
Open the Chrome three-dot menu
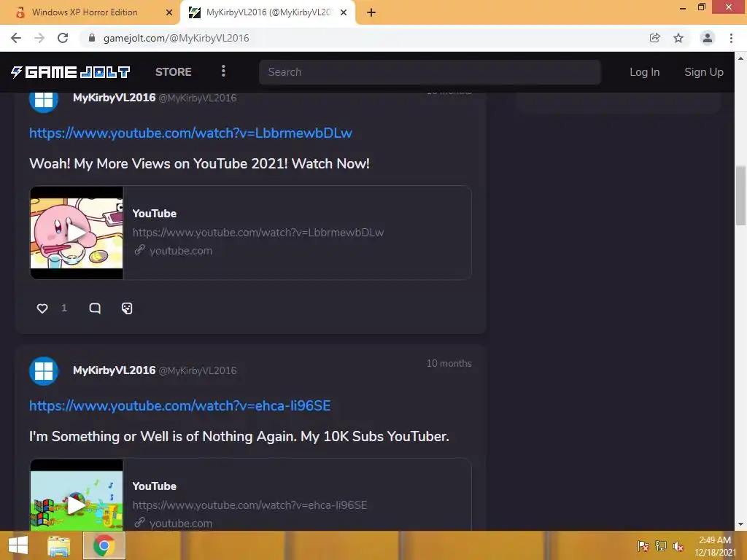[x=731, y=38]
